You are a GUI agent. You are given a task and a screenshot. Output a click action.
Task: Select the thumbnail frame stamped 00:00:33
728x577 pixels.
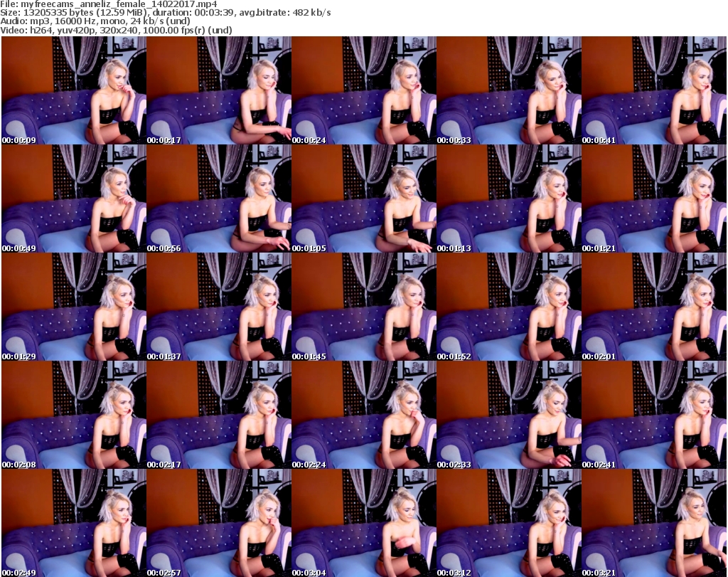pos(509,90)
